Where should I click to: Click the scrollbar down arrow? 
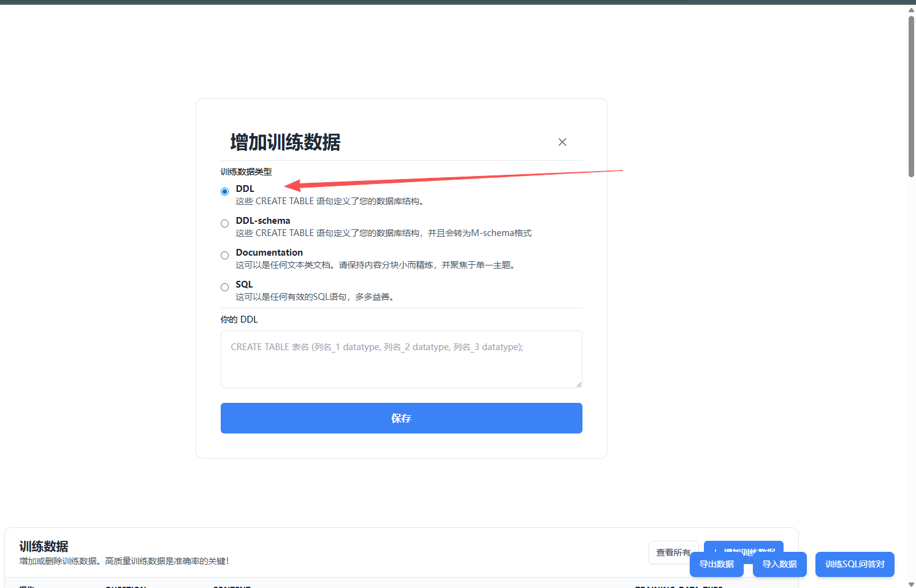pyautogui.click(x=912, y=584)
